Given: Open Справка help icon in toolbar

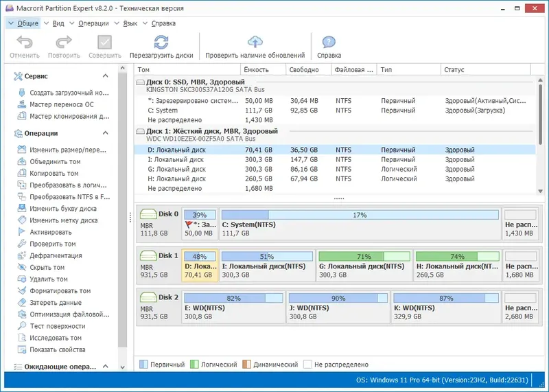Looking at the screenshot, I should [x=329, y=43].
